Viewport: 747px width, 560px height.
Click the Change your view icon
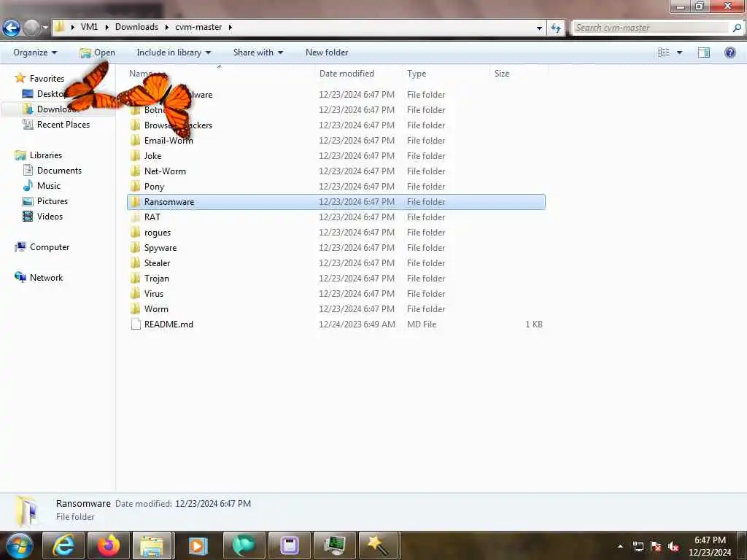(664, 52)
